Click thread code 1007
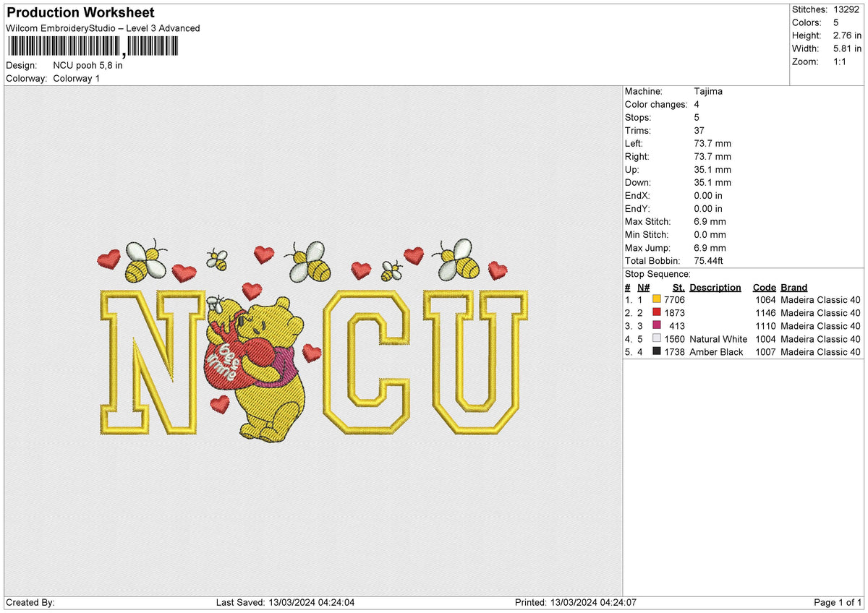868x613 pixels. [765, 351]
